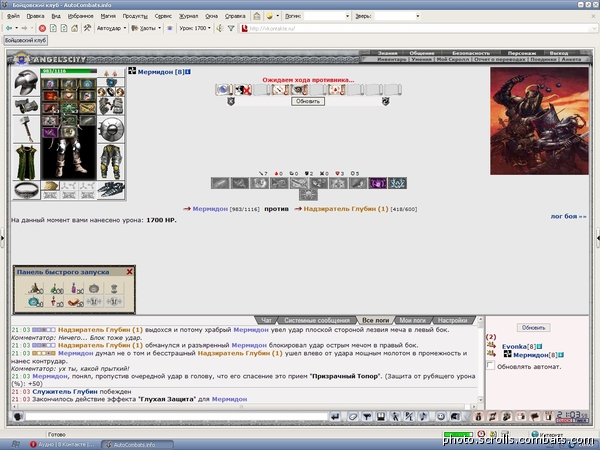
Task: Click the chat message input field
Action: (x=176, y=416)
